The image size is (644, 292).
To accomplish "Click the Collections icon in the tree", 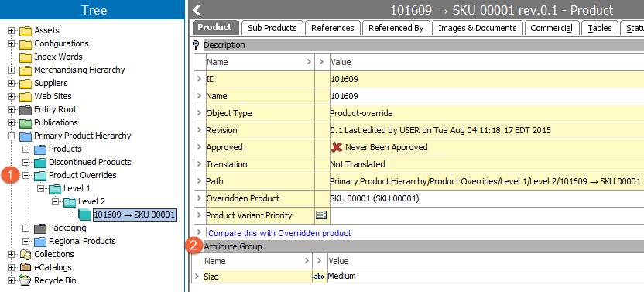I will pos(26,255).
